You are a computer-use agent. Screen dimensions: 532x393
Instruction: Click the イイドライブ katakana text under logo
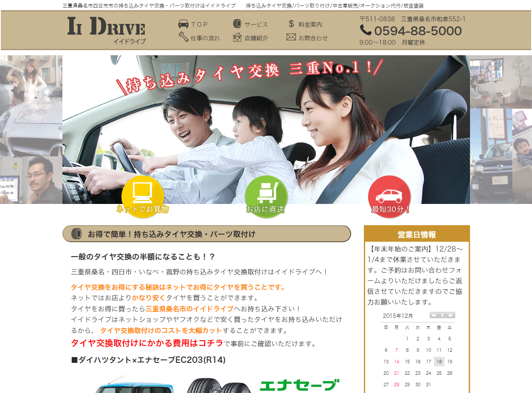point(129,42)
